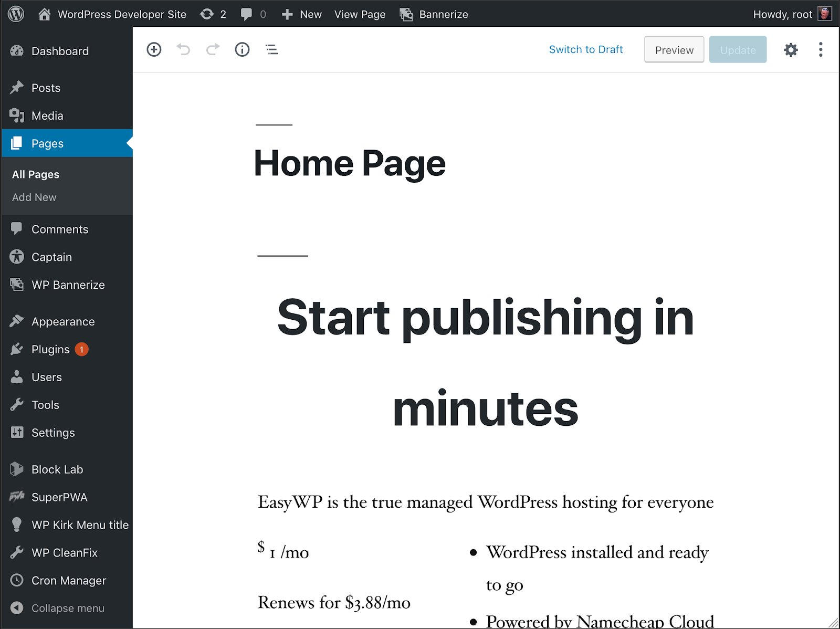
Task: Click the Cron Manager clock icon
Action: 17,580
